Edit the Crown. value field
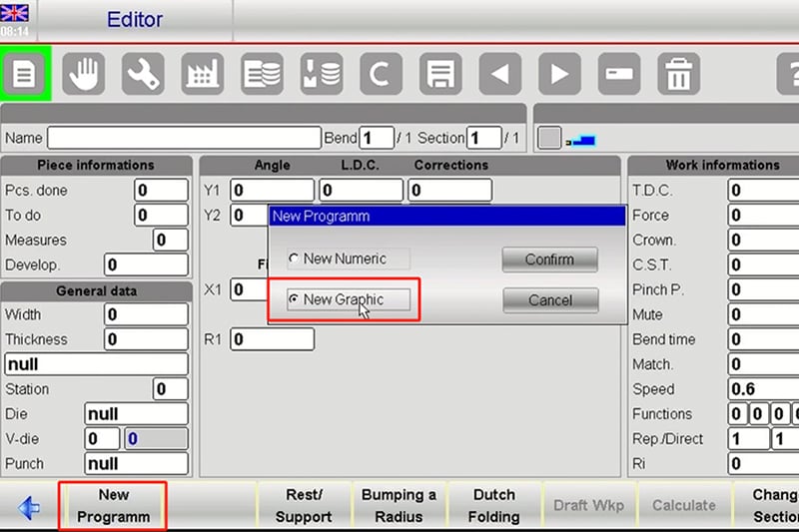The height and width of the screenshot is (532, 799). point(763,240)
